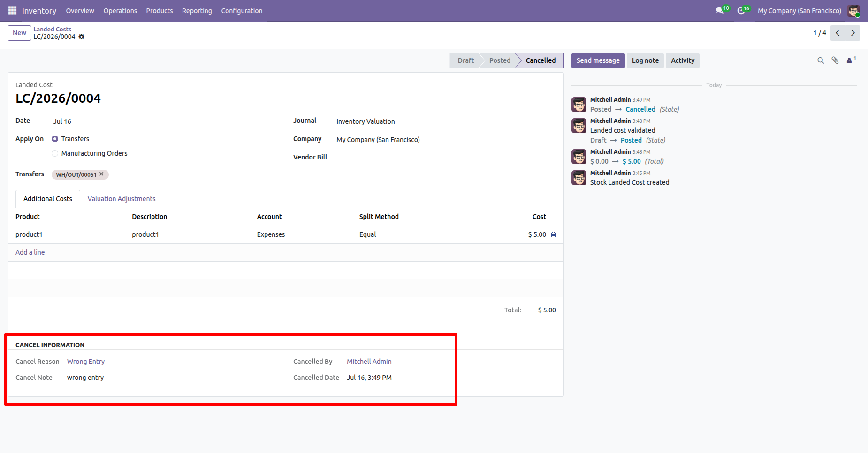Switch to the Valuation Adjustments tab

pyautogui.click(x=122, y=199)
